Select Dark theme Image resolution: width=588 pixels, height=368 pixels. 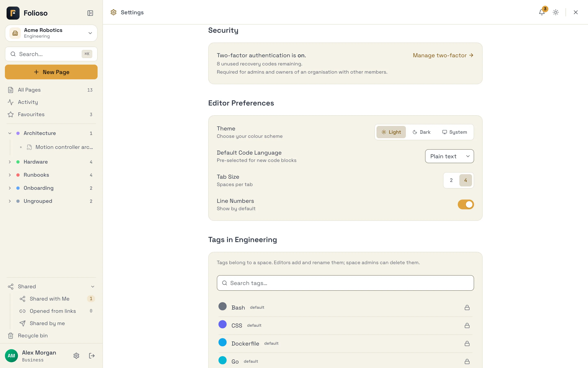tap(421, 132)
